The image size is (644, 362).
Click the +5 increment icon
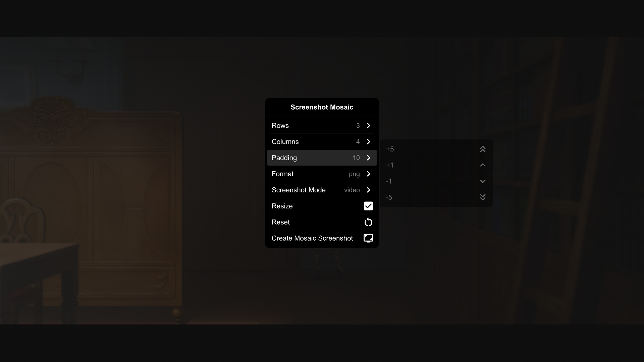pos(483,149)
